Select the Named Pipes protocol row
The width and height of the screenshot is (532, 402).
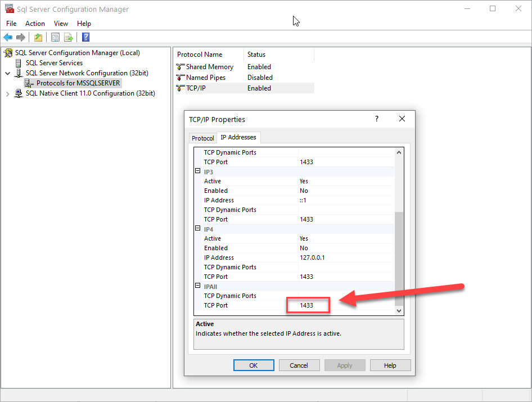click(x=245, y=78)
